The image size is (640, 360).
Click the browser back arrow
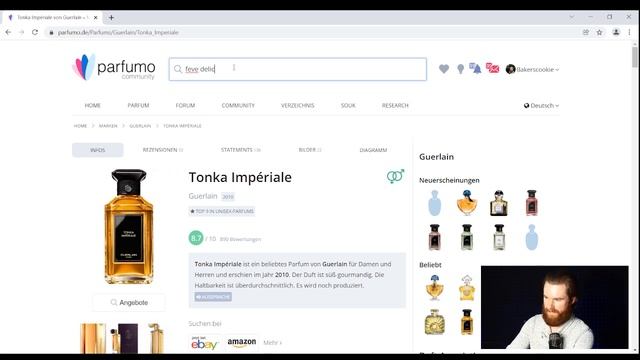tap(9, 32)
